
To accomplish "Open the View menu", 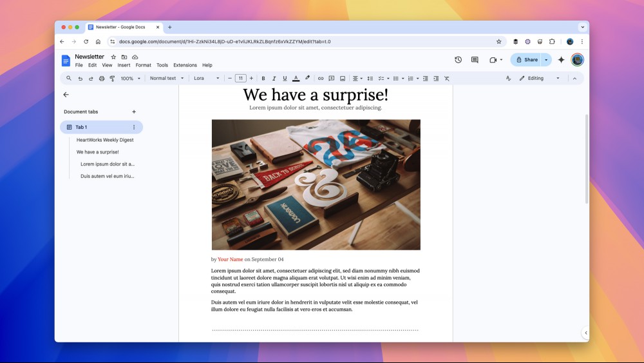I will pos(107,65).
